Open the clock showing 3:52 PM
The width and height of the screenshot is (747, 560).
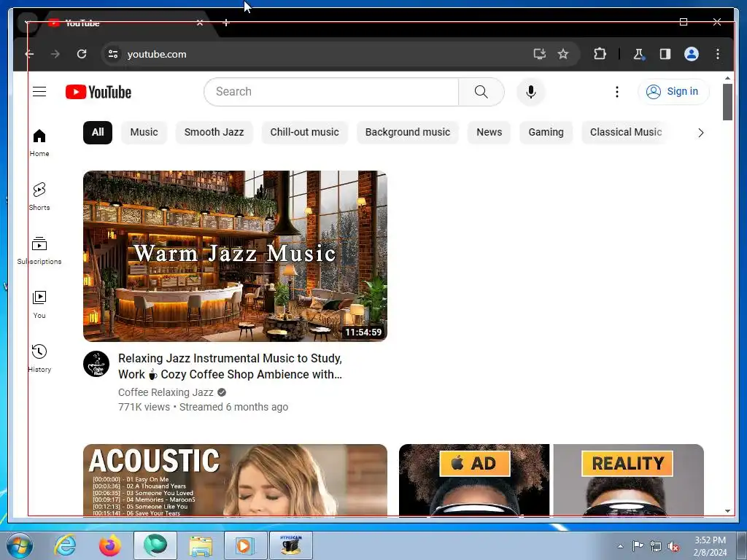pos(710,546)
